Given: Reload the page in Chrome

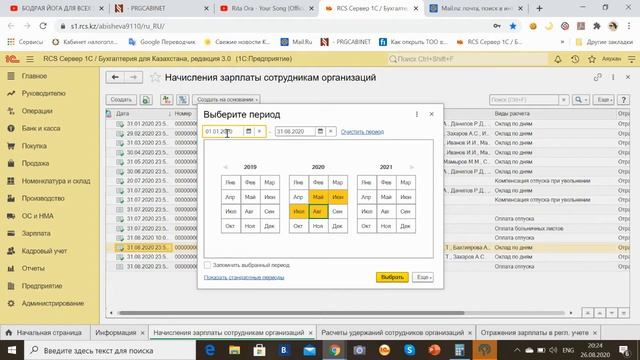Looking at the screenshot, I should [43, 26].
